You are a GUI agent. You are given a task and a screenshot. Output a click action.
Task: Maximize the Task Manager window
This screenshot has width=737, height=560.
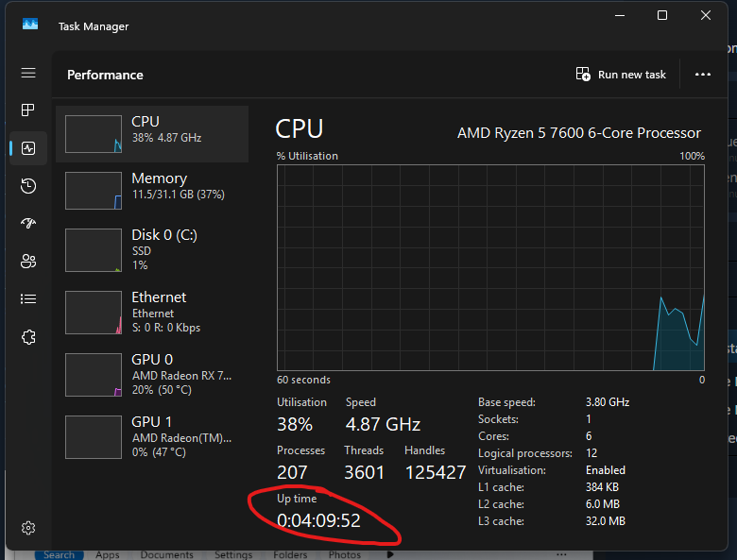click(662, 15)
